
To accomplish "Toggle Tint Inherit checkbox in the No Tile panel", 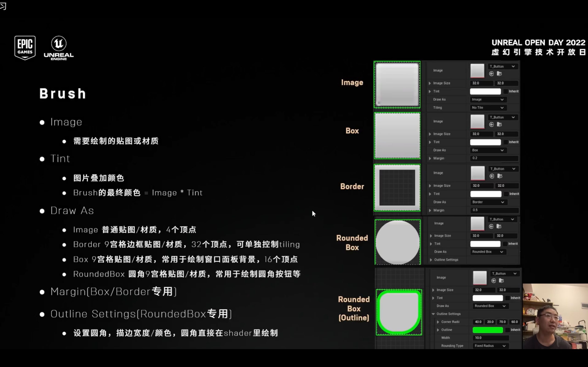I will pyautogui.click(x=506, y=92).
